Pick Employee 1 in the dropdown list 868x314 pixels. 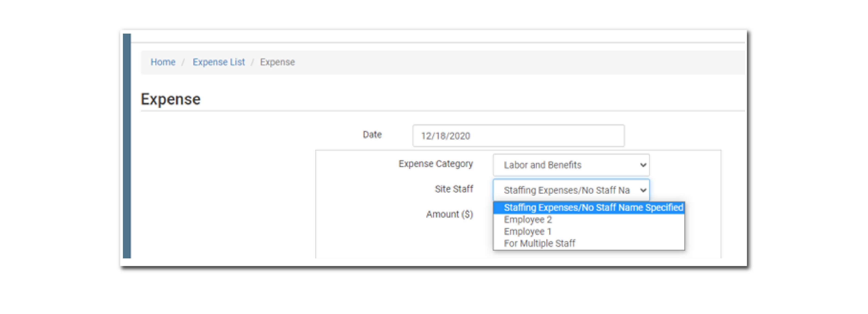click(x=527, y=231)
